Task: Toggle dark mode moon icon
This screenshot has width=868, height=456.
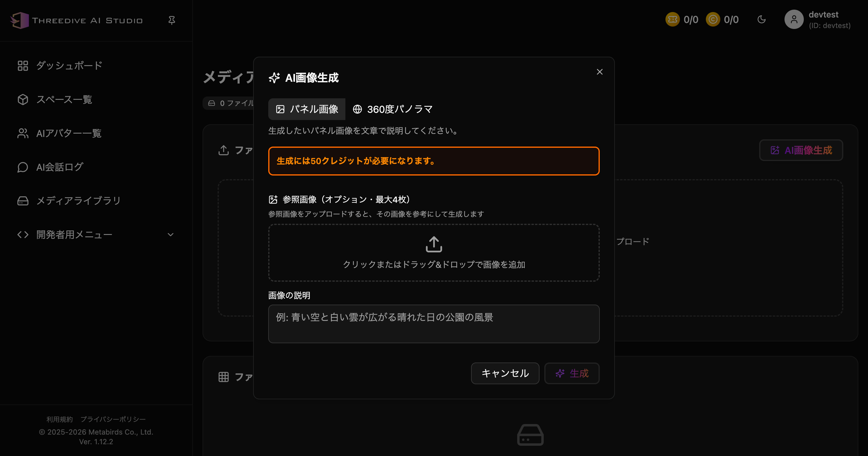Action: tap(762, 20)
